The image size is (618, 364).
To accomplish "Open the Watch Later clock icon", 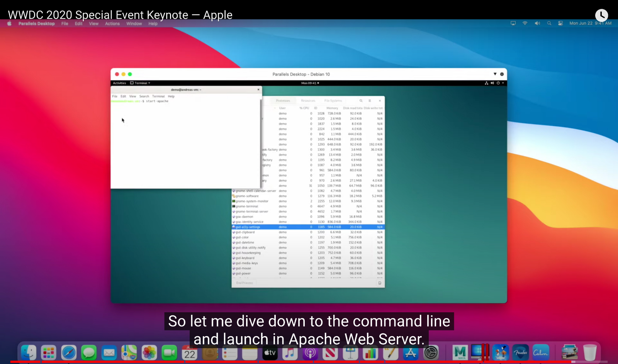I will click(x=601, y=15).
